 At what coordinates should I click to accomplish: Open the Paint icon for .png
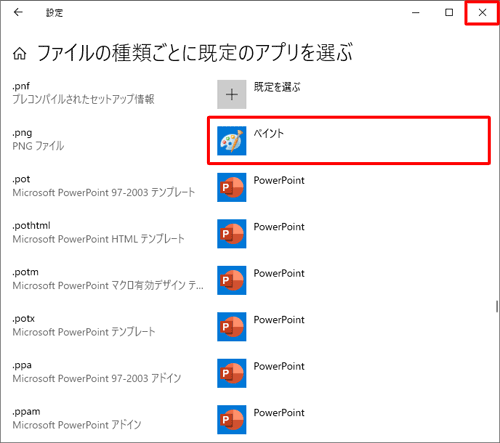click(232, 141)
